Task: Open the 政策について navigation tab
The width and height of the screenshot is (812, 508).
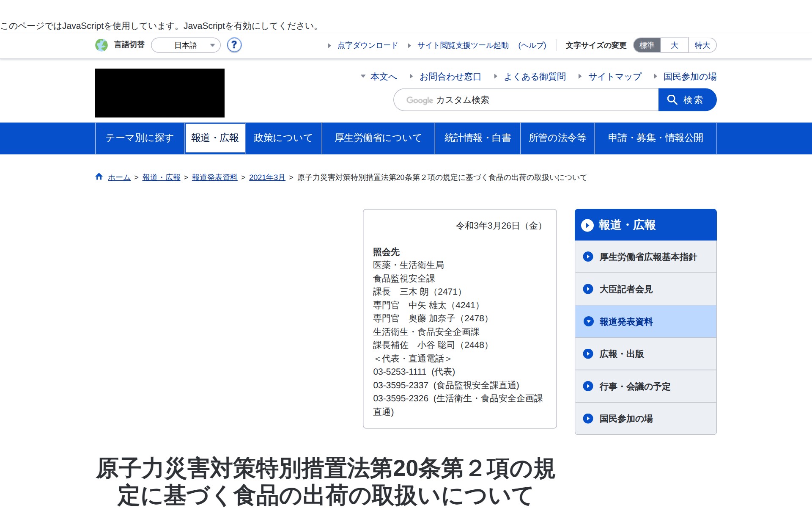Action: [283, 138]
